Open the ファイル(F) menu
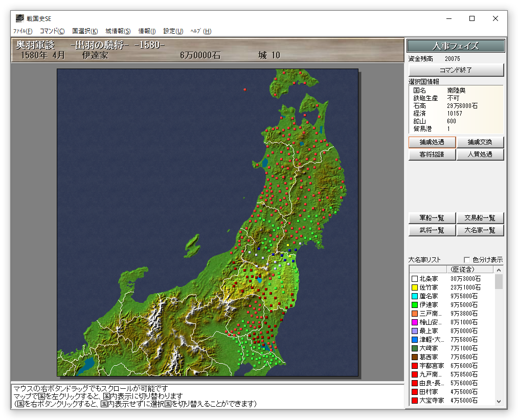The image size is (518, 420). (x=22, y=31)
